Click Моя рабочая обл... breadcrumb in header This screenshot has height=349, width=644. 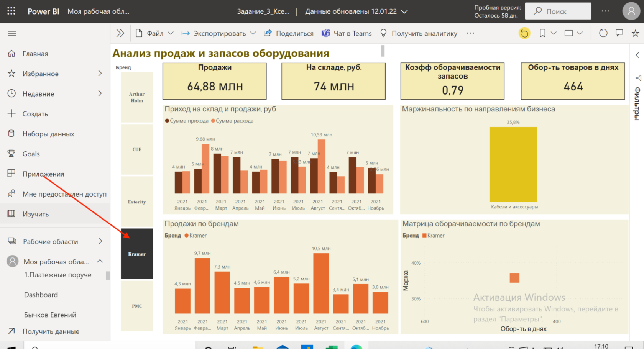tap(98, 11)
